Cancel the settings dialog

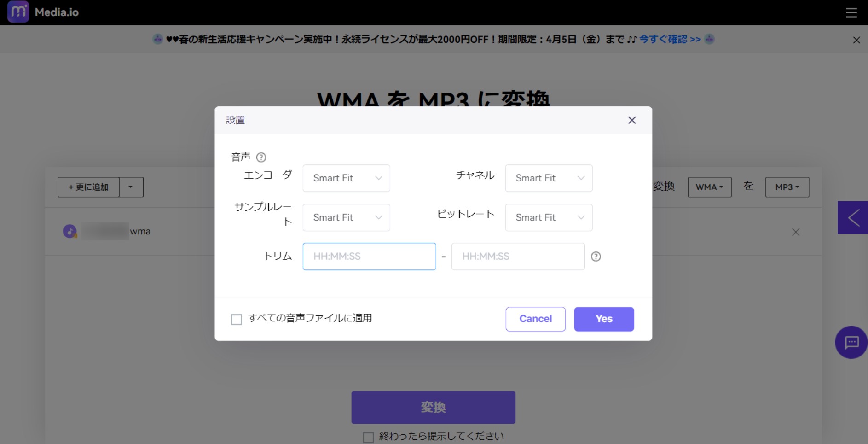point(535,319)
